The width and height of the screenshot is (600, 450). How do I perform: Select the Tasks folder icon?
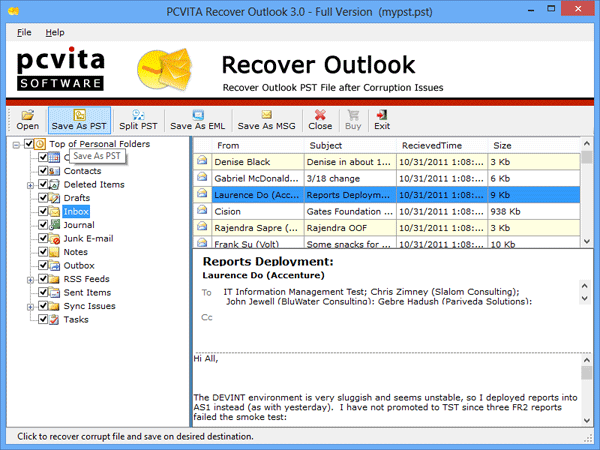click(54, 319)
